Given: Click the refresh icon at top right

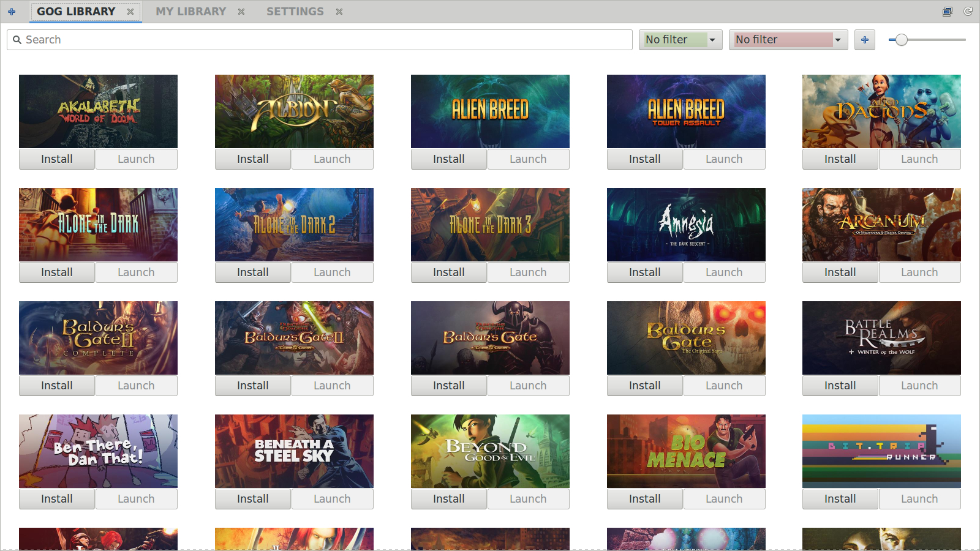Looking at the screenshot, I should 968,12.
